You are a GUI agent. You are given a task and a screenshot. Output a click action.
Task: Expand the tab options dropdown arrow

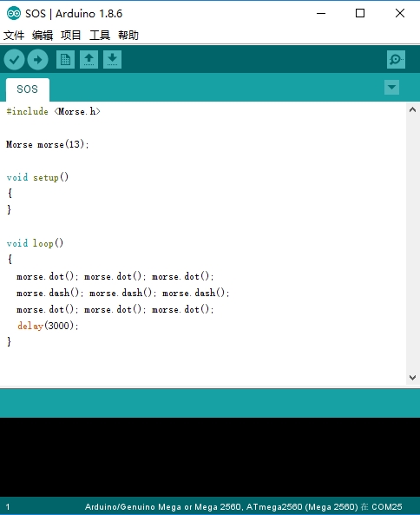click(391, 88)
